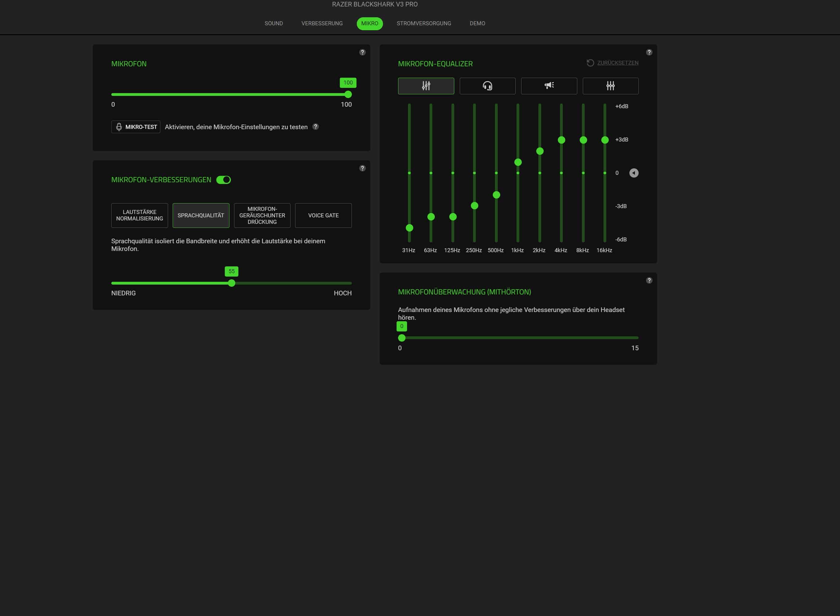Select Voice Gate enhancement option
Screen dimensions: 840x616
point(323,215)
